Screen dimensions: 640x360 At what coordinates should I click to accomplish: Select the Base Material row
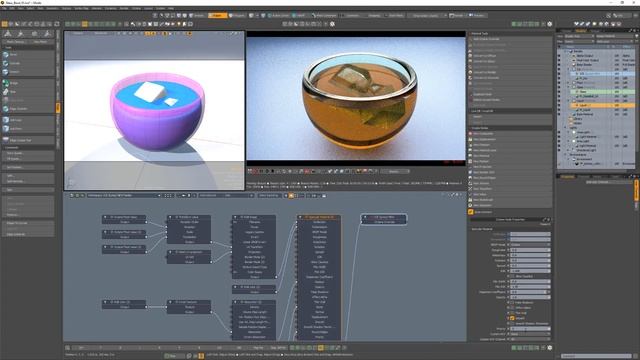(x=596, y=114)
